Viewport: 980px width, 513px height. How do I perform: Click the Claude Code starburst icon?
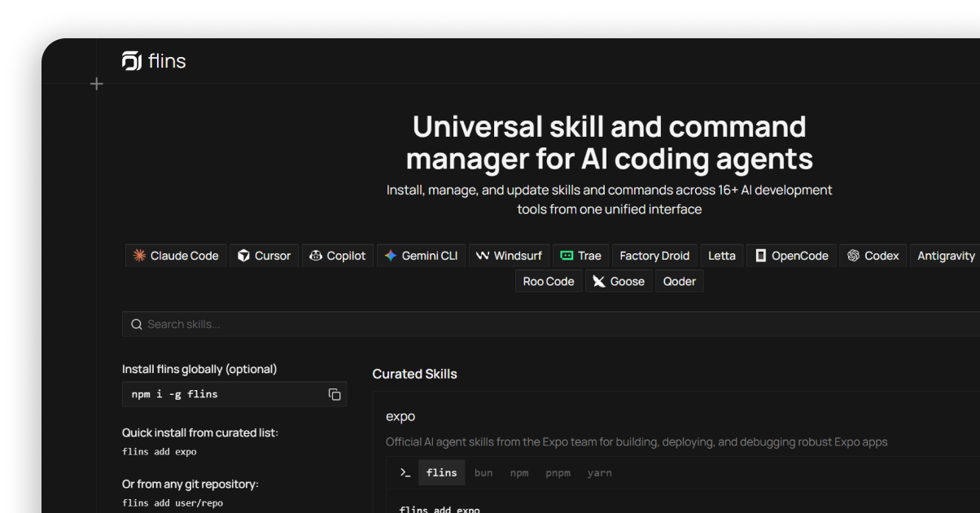[x=139, y=256]
